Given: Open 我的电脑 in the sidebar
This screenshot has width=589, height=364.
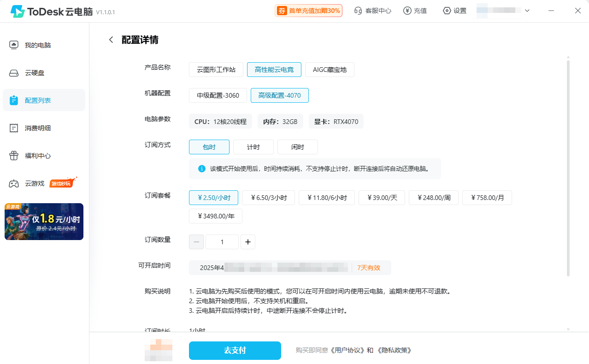Looking at the screenshot, I should pyautogui.click(x=44, y=45).
